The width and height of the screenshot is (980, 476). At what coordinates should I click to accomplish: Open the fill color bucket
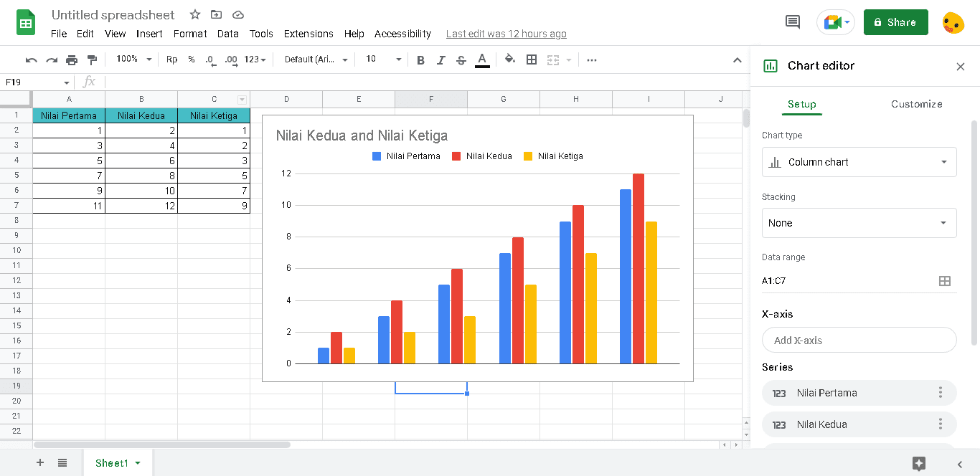tap(510, 59)
